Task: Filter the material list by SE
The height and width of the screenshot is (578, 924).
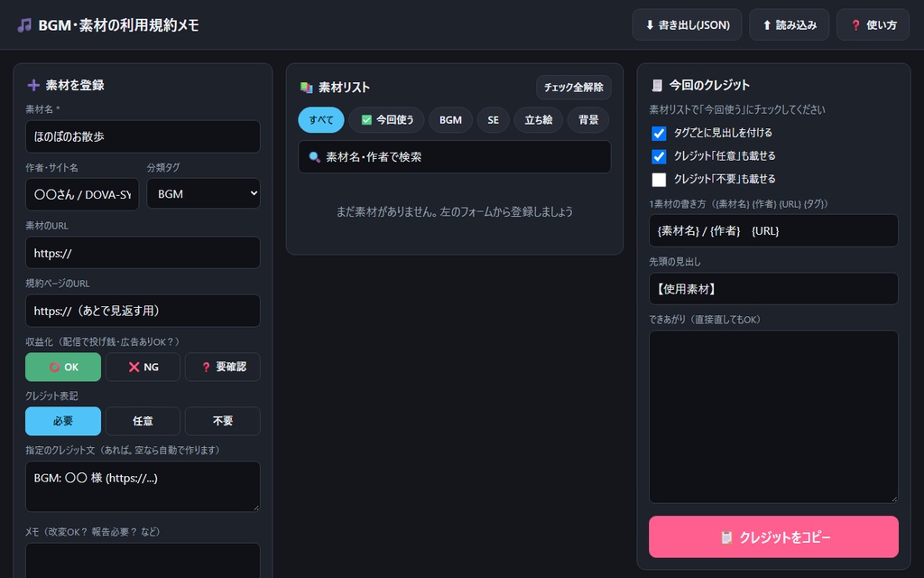Action: [494, 120]
